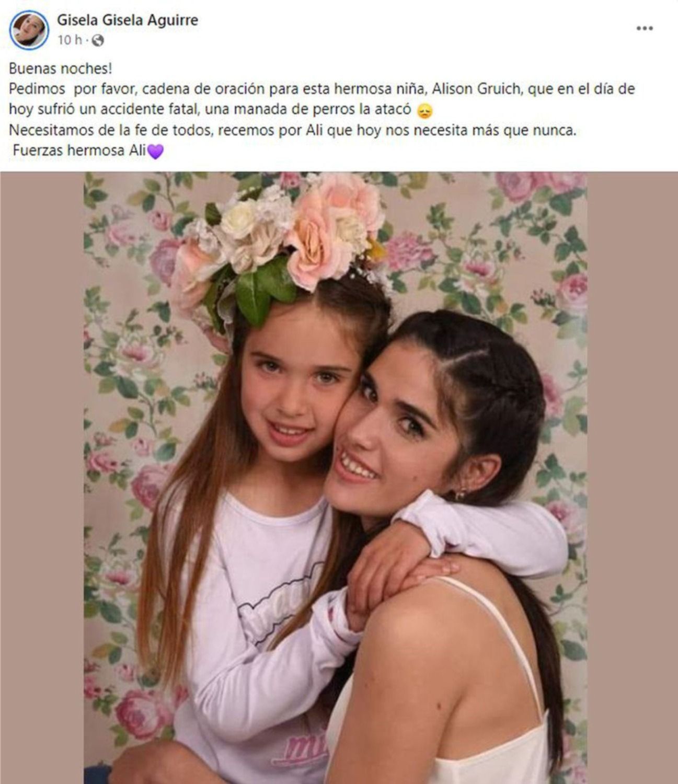This screenshot has height=784, width=678.
Task: Click the public audience globe icon
Action: pyautogui.click(x=98, y=40)
